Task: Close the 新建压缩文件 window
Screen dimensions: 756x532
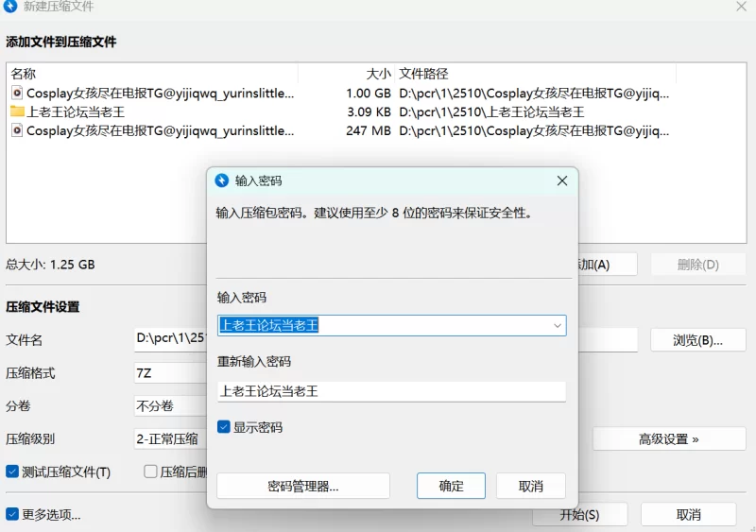Action: (x=742, y=7)
